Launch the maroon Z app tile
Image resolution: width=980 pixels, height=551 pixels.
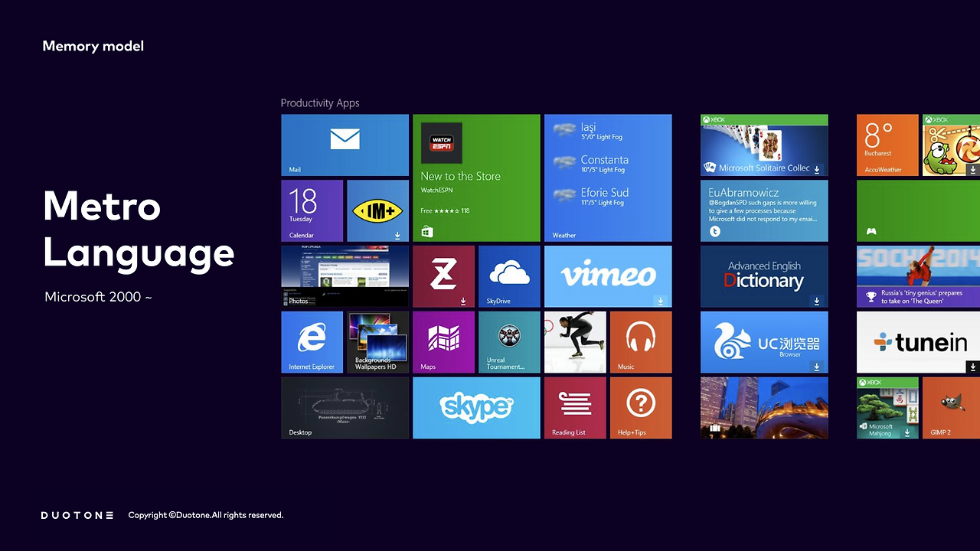(443, 276)
